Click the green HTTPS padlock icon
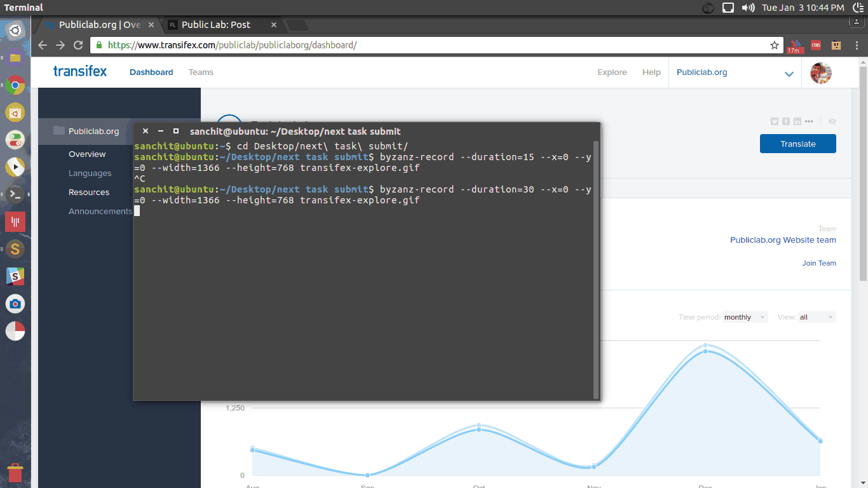The height and width of the screenshot is (488, 868). (x=99, y=45)
